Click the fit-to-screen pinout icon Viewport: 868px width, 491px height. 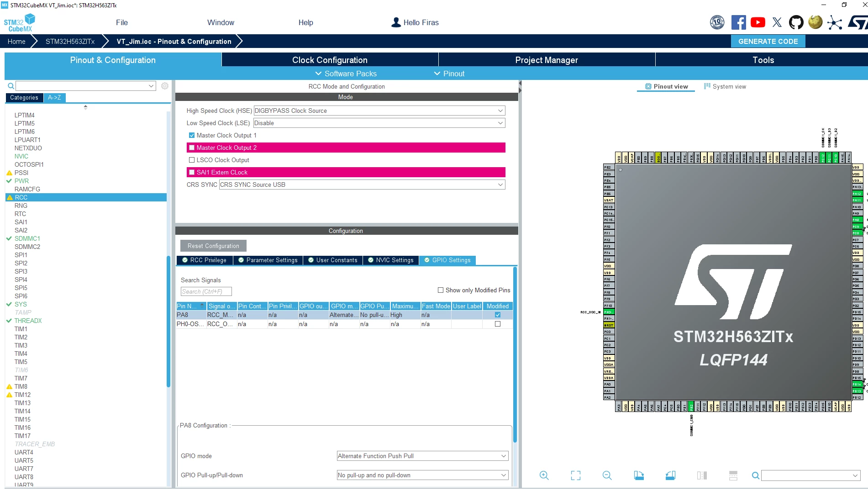576,475
